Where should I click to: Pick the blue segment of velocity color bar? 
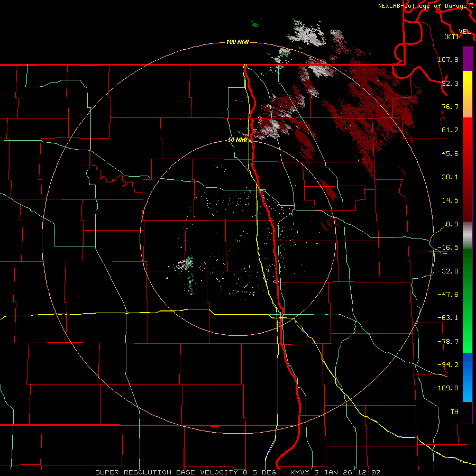467,377
